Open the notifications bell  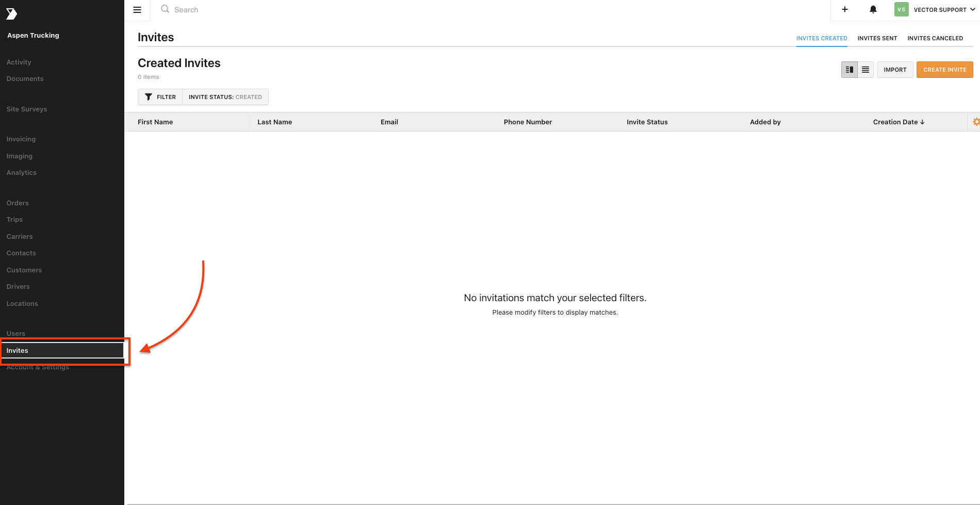pos(873,9)
